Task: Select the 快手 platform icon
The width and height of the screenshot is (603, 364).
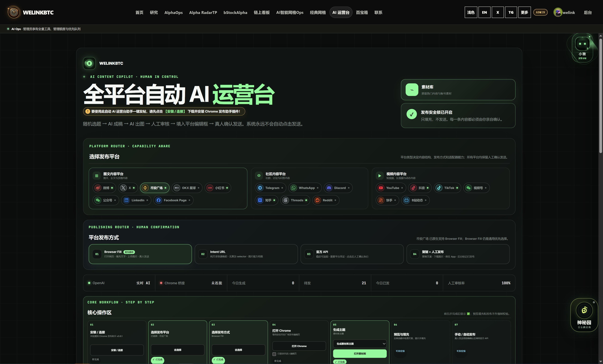Action: click(381, 200)
